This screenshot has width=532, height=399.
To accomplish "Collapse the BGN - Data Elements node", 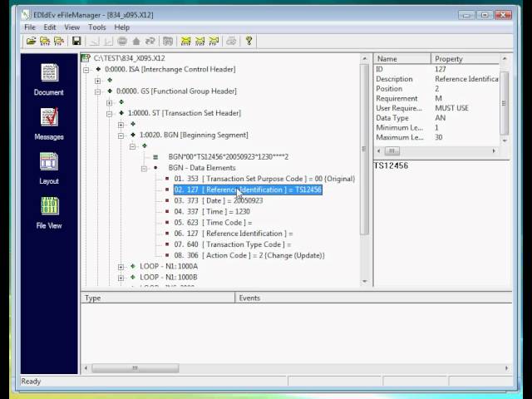I will coord(144,168).
